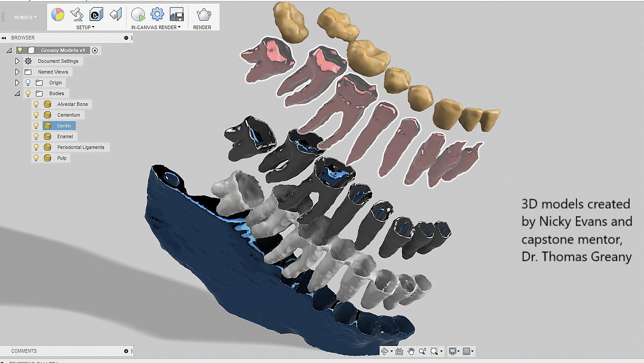
Task: Open the Display Settings monitor icon
Action: point(453,351)
